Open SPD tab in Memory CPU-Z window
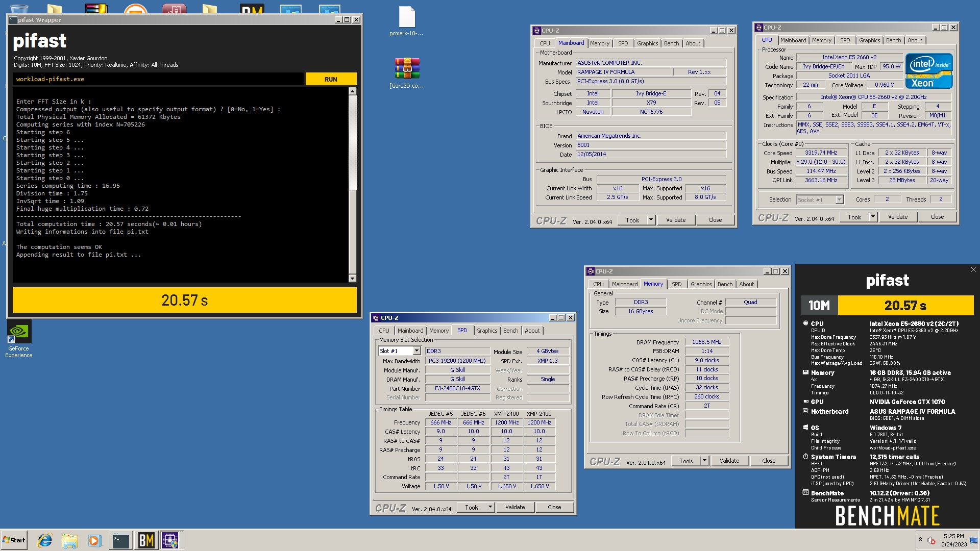The width and height of the screenshot is (980, 551). pos(676,284)
